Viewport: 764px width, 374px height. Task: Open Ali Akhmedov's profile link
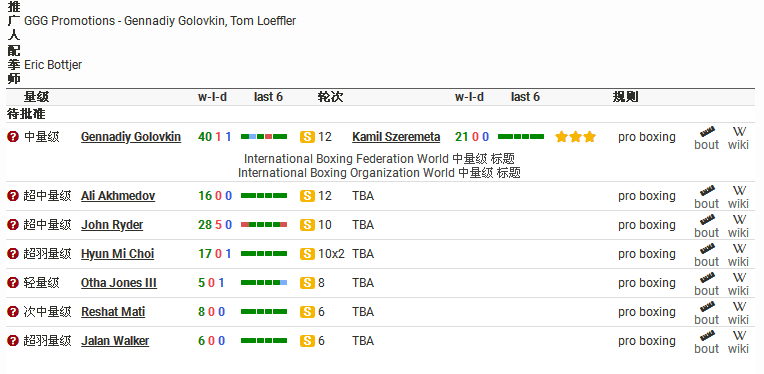(x=118, y=196)
